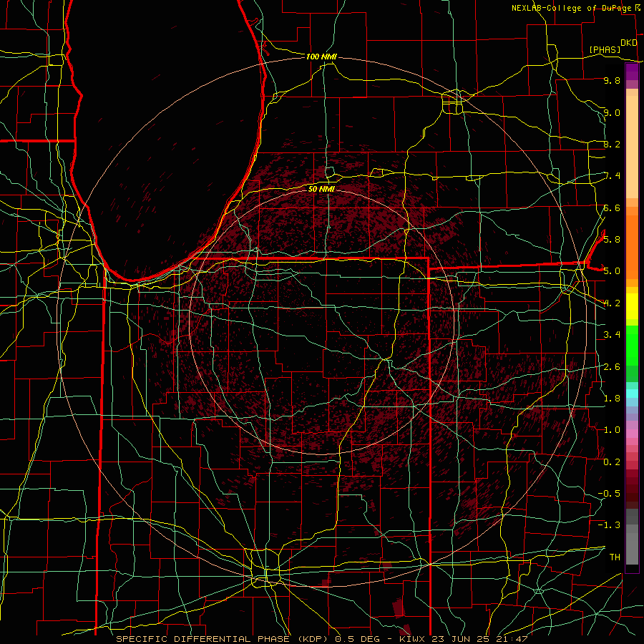Click the TH threshold label on the scale
644x644 pixels.
[615, 557]
